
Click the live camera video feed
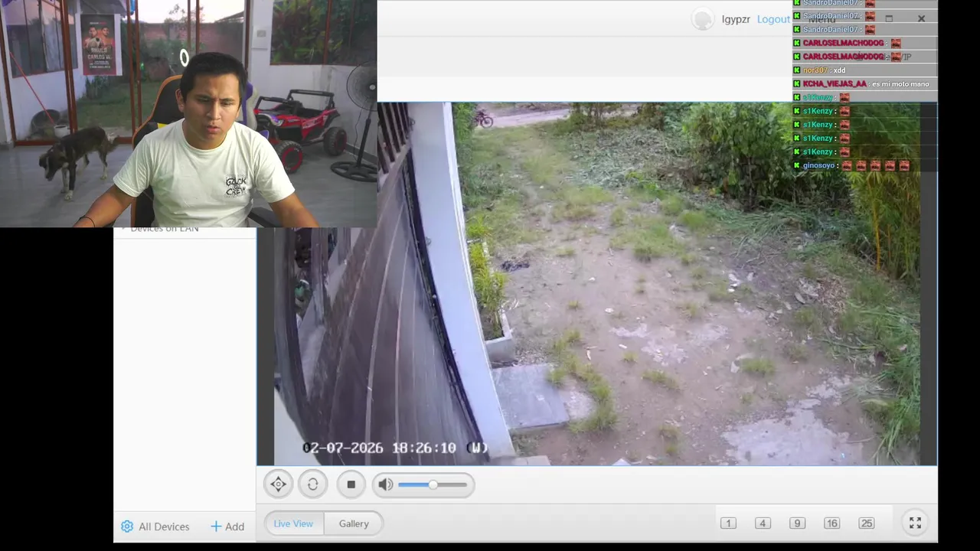(x=597, y=284)
